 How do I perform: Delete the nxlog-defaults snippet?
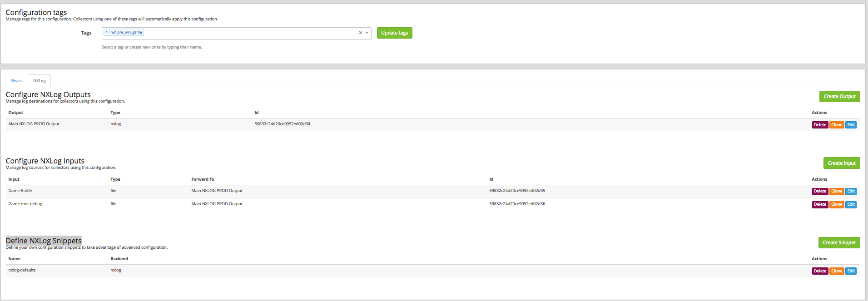[820, 271]
